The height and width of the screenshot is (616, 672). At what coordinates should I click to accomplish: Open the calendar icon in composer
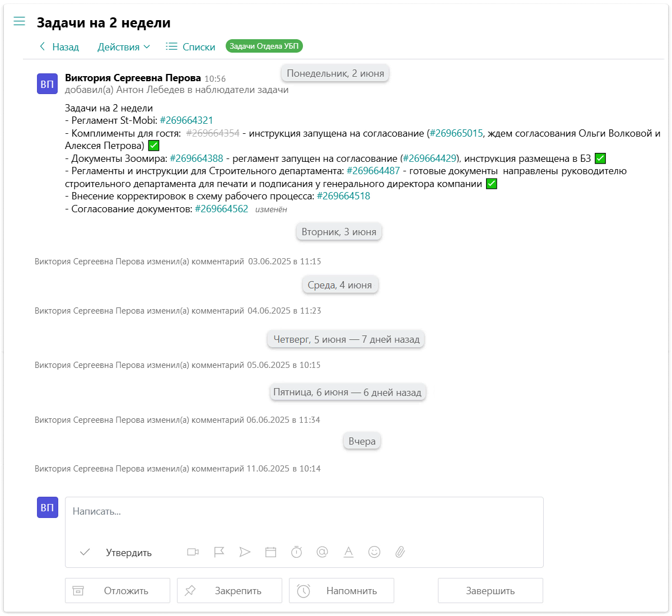click(270, 552)
